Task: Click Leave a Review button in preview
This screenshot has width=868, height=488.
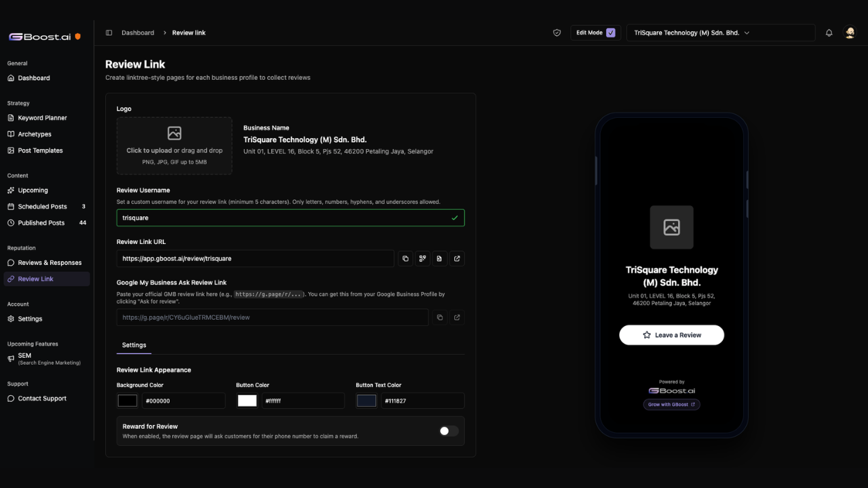Action: [x=671, y=335]
